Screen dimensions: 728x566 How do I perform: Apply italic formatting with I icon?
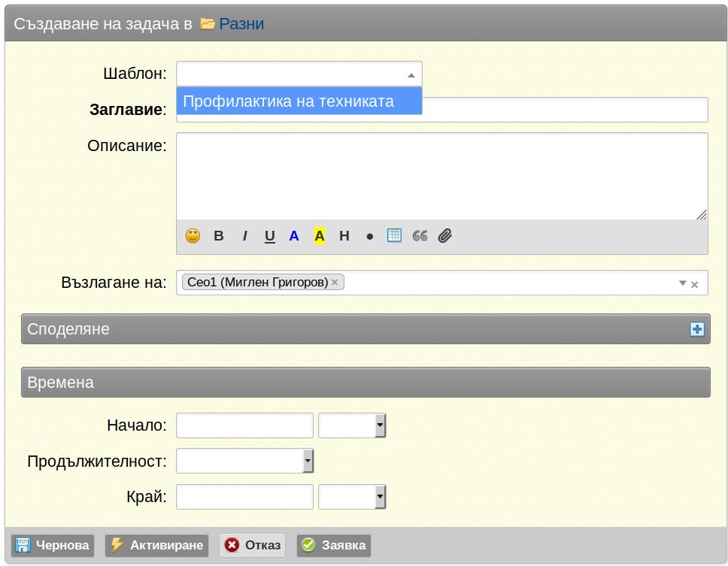(x=244, y=236)
